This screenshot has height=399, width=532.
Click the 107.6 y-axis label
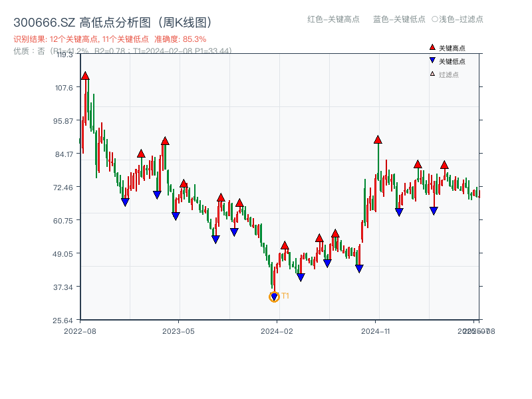pyautogui.click(x=64, y=88)
